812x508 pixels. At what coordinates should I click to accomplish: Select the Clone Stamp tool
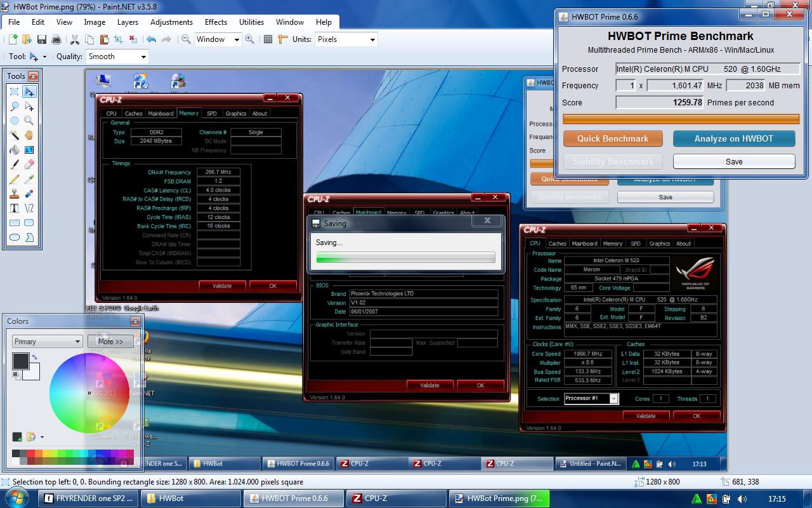[14, 194]
